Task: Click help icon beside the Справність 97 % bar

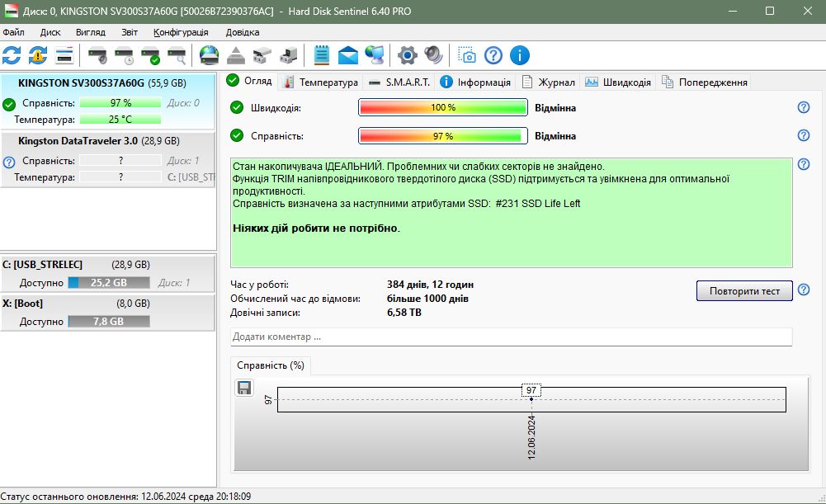Action: (x=804, y=135)
